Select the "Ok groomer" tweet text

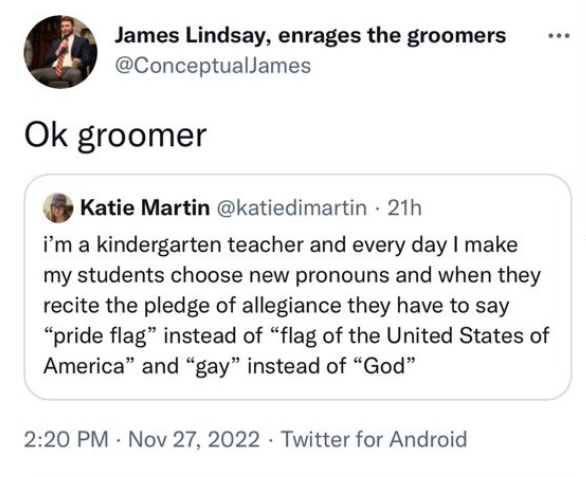115,135
